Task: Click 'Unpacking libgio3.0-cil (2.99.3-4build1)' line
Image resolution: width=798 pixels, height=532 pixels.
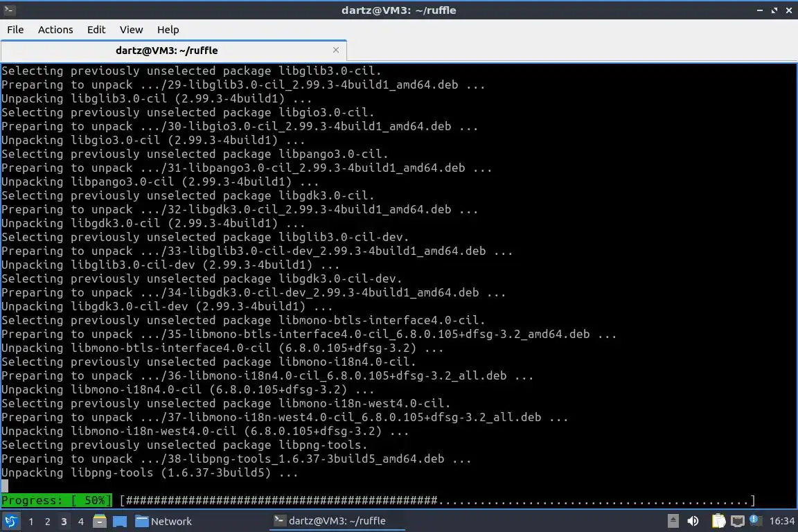Action: pyautogui.click(x=153, y=140)
